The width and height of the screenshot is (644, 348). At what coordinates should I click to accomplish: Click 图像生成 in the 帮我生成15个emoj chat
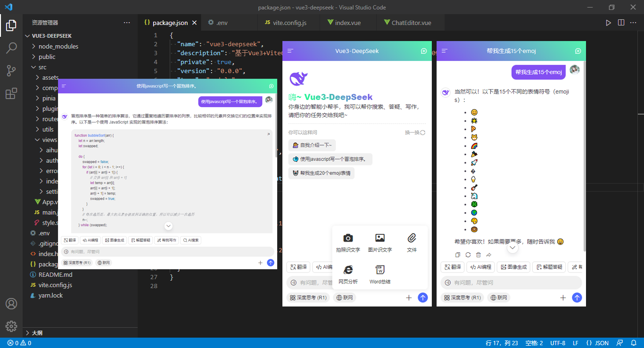(x=513, y=267)
